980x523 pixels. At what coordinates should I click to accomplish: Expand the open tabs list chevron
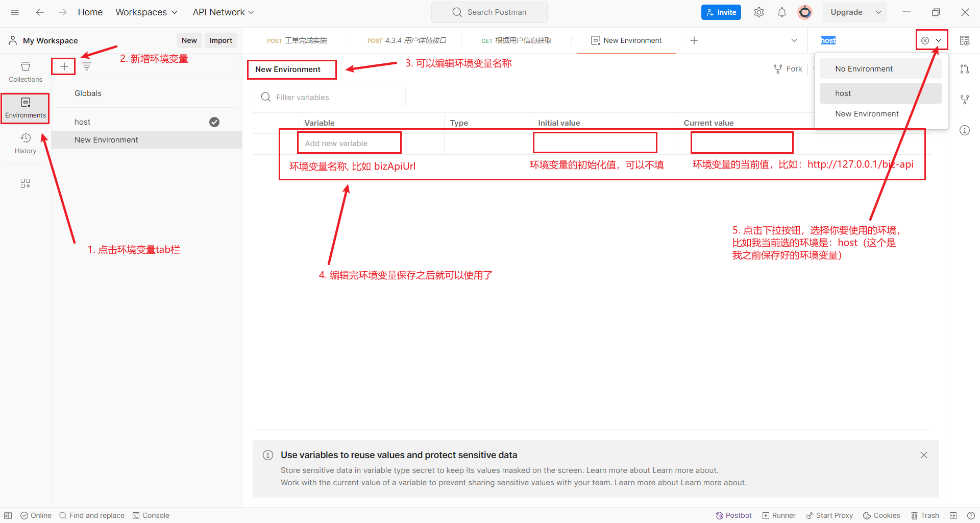point(794,40)
